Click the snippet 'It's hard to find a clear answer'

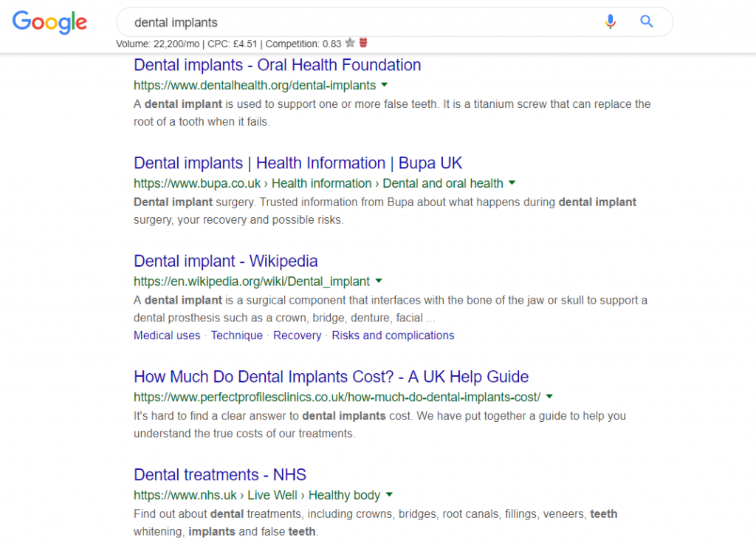click(379, 424)
